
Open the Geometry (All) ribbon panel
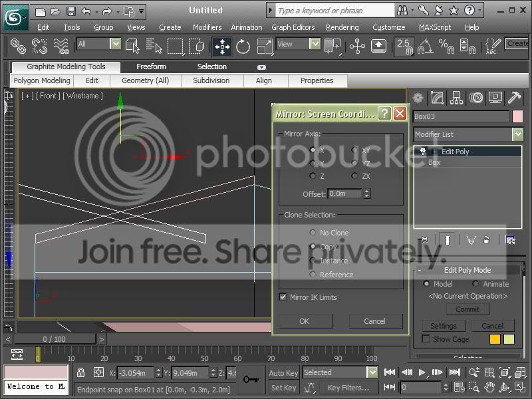(146, 80)
